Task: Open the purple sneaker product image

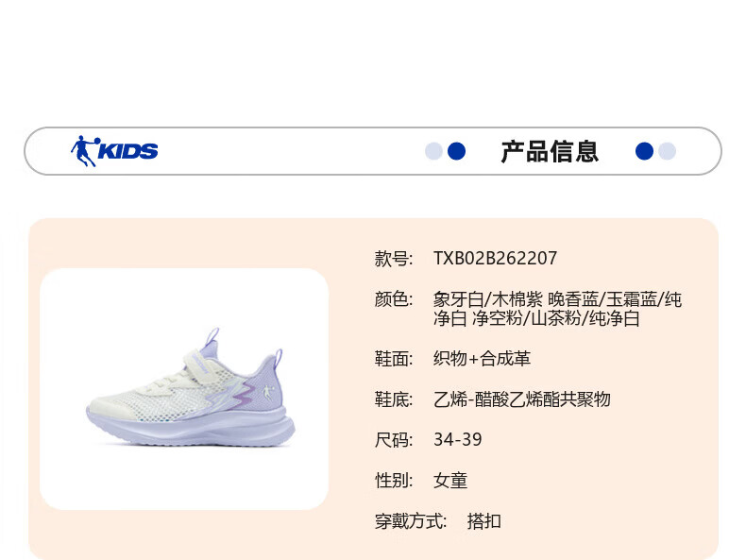Action: pos(190,387)
